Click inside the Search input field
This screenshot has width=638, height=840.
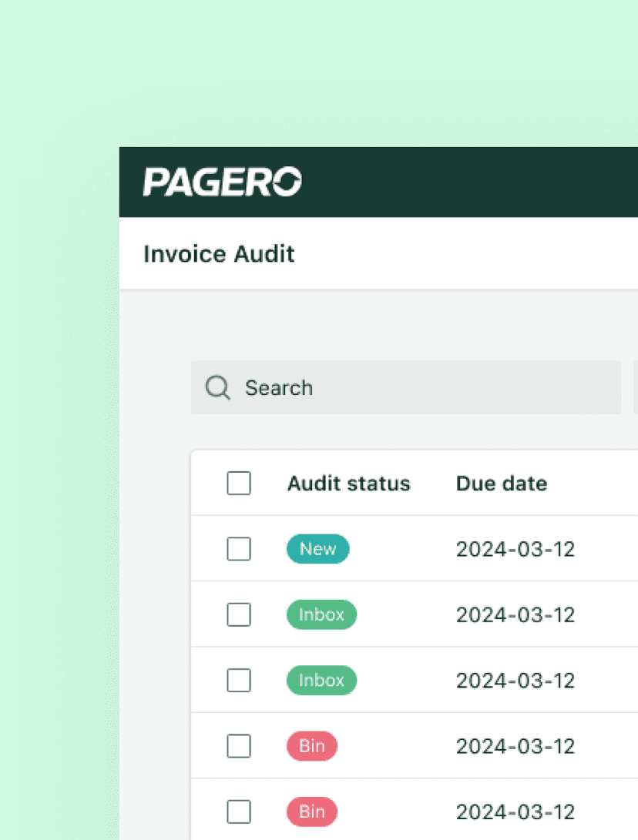pos(347,387)
